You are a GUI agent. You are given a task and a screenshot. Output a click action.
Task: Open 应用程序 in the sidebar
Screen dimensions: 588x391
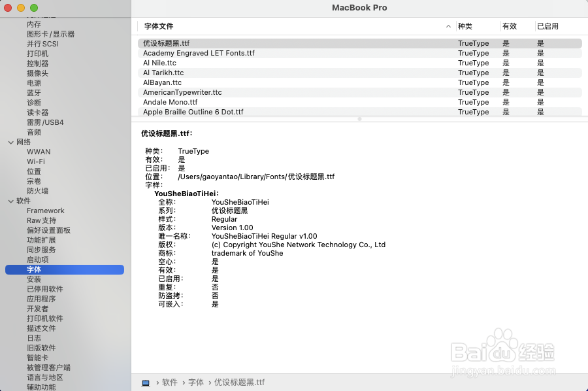41,299
